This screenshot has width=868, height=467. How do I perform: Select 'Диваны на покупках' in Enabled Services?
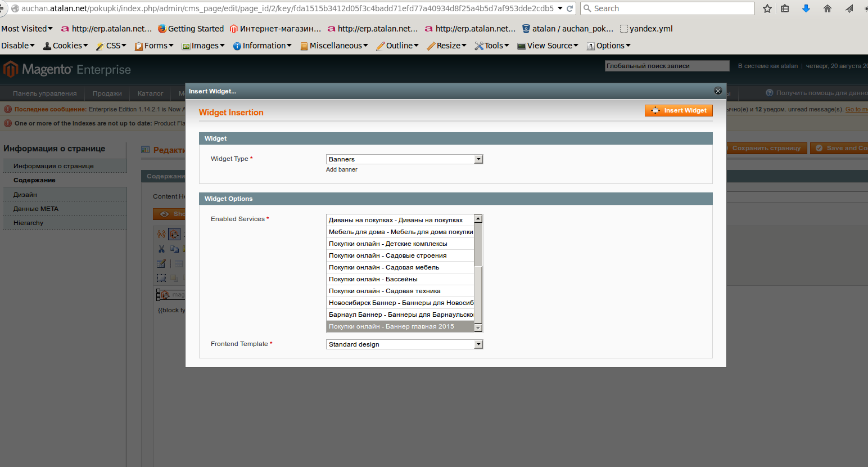(400, 220)
